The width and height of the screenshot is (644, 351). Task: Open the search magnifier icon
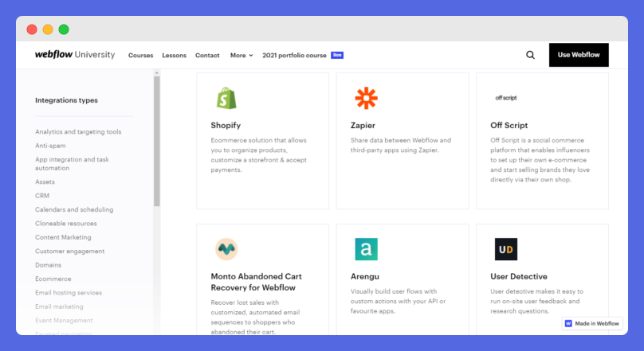click(x=530, y=55)
